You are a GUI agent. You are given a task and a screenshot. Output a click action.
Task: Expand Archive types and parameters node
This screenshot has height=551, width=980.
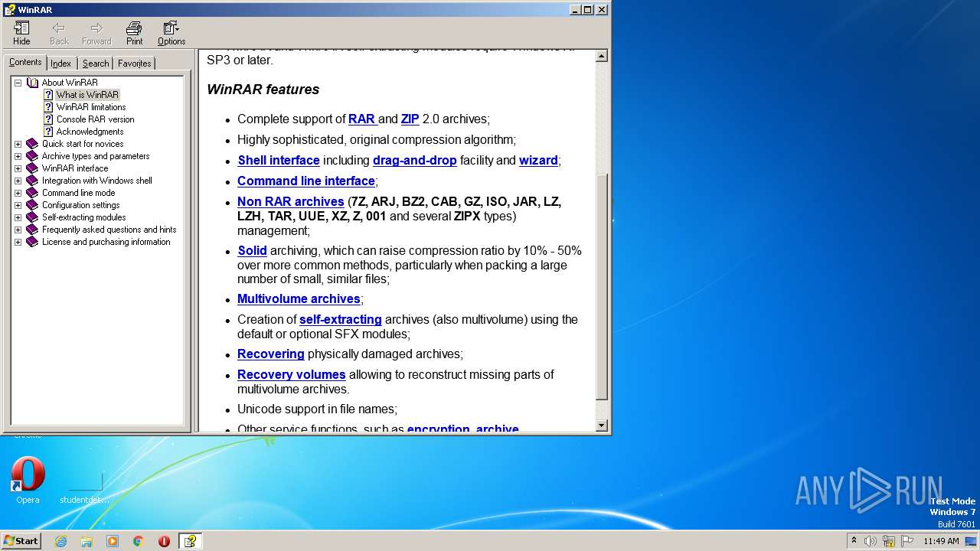[18, 156]
